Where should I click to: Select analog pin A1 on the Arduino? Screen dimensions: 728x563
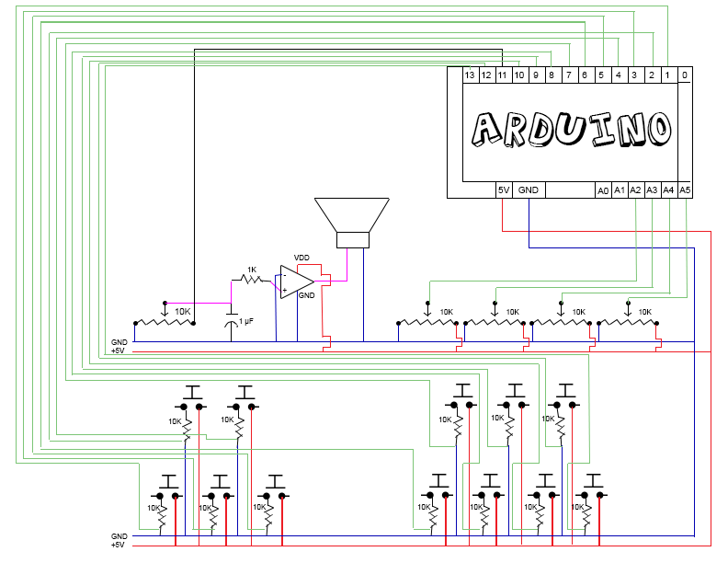[620, 190]
